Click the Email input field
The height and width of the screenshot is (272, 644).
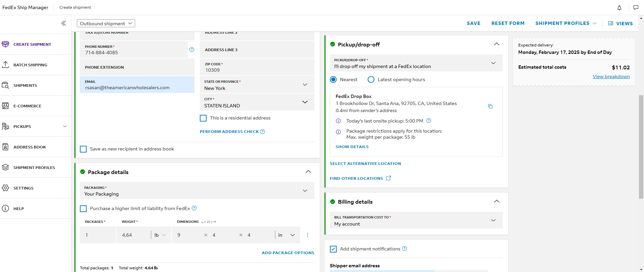click(137, 84)
